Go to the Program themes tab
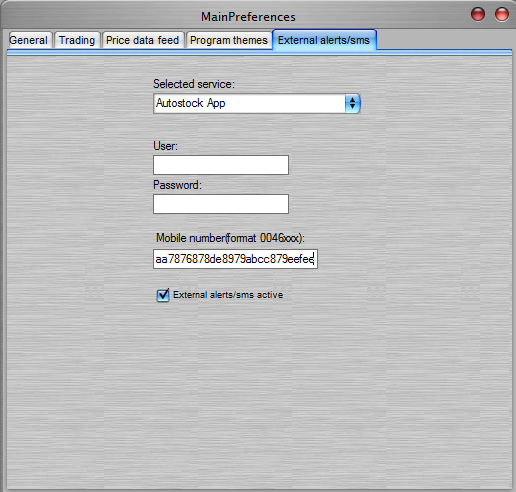 tap(229, 40)
